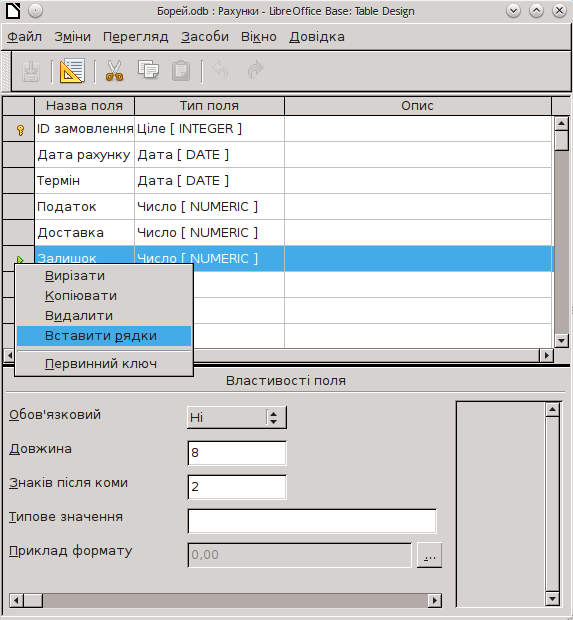Select the Доставка field name cell
The image size is (573, 620).
tap(84, 233)
